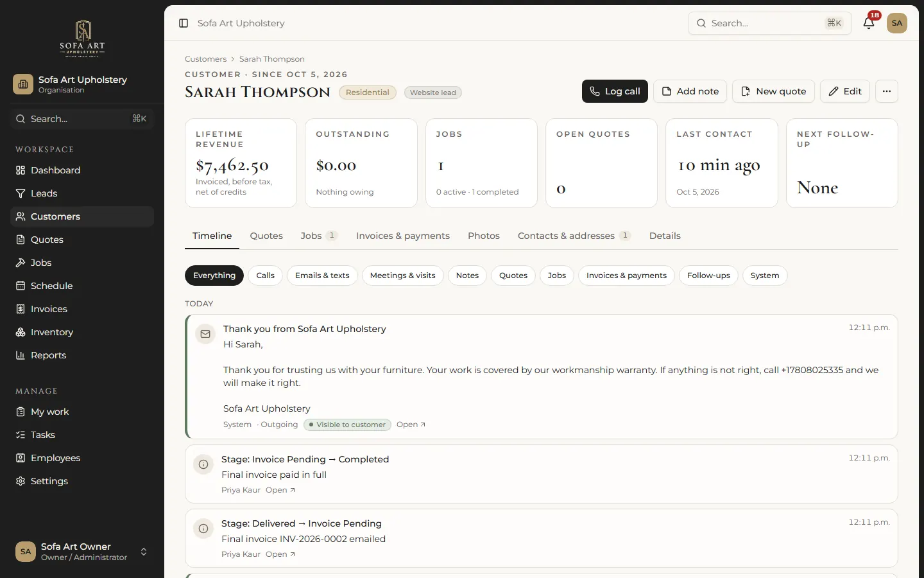
Task: Open the notifications bell
Action: click(869, 23)
